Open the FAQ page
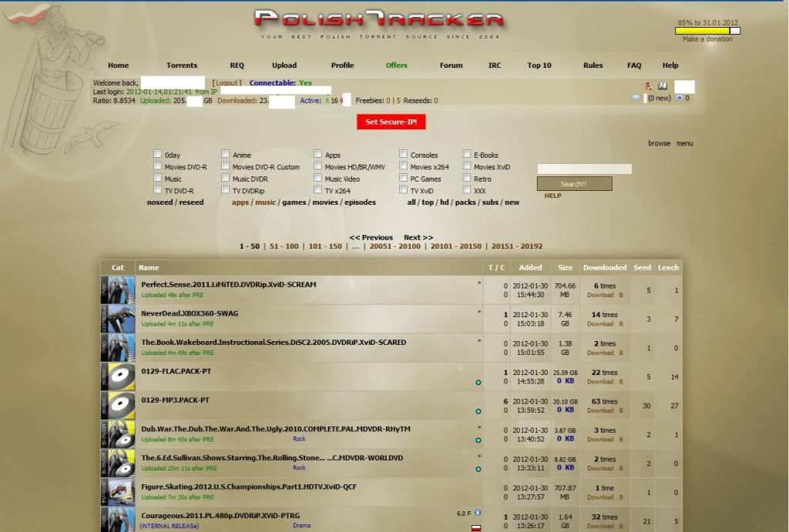The image size is (789, 532). click(x=634, y=65)
